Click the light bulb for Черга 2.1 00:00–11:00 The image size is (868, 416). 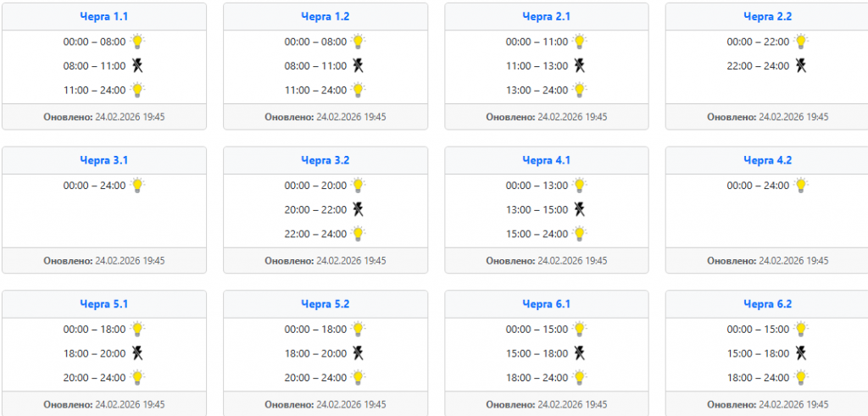[580, 41]
